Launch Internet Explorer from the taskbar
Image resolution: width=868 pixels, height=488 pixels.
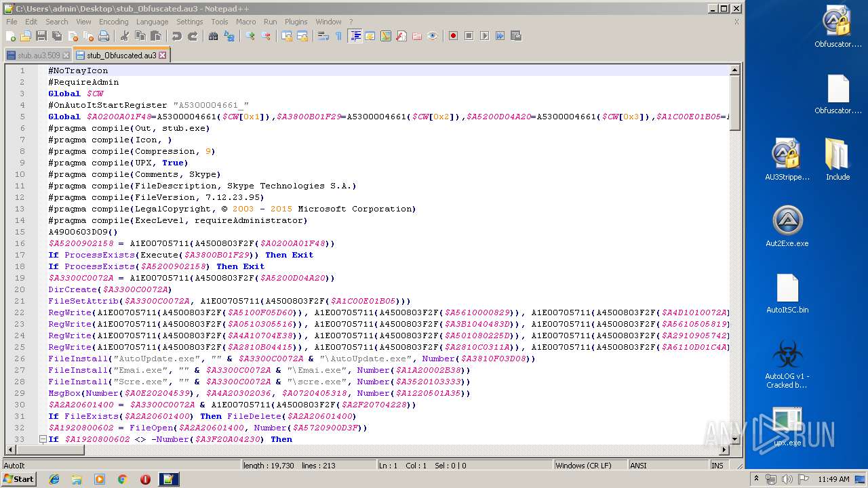54,479
